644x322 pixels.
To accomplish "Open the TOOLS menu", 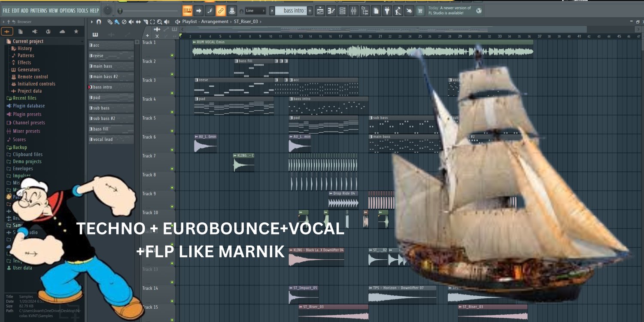I will pos(82,11).
